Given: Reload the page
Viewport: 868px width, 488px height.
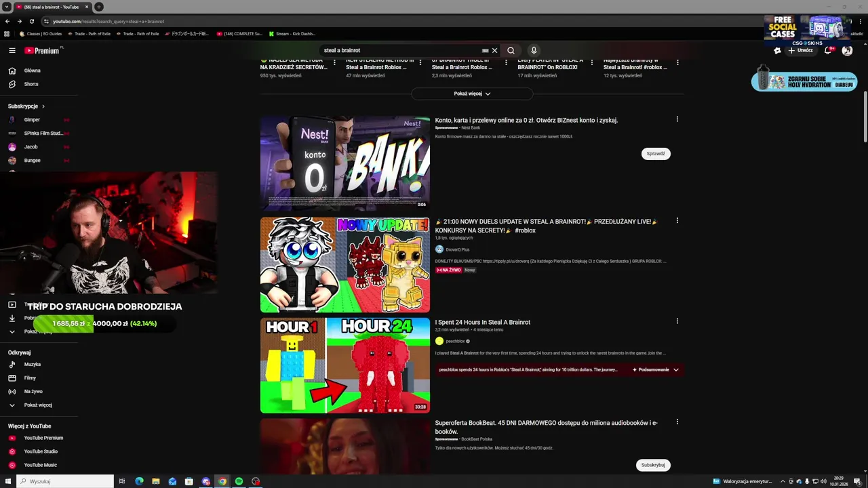Looking at the screenshot, I should point(31,21).
